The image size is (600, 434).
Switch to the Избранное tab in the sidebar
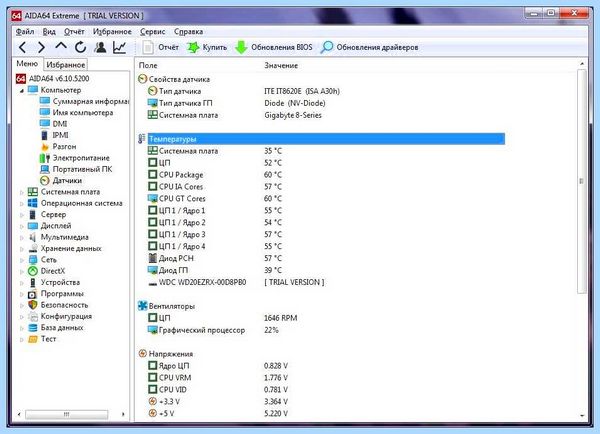66,65
